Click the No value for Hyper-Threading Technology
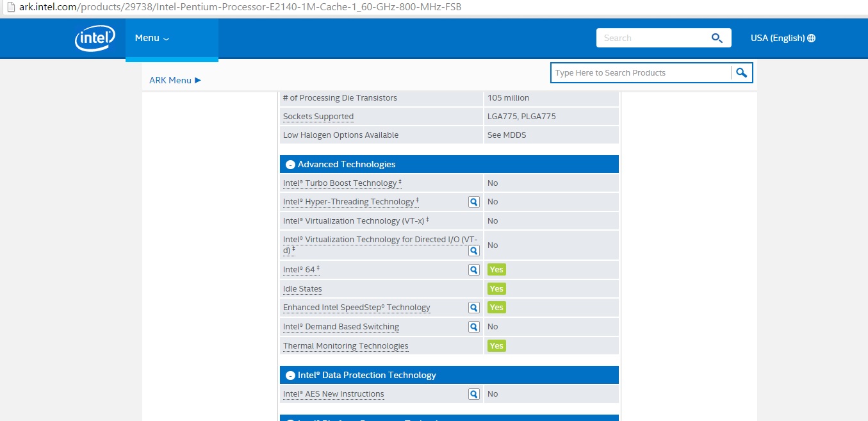This screenshot has width=868, height=421. pos(493,202)
